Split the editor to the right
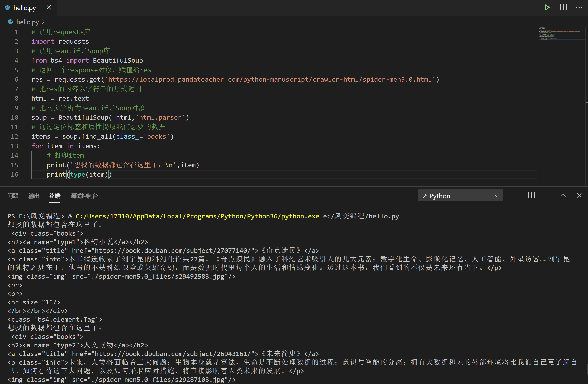The image size is (588, 384). point(563,7)
